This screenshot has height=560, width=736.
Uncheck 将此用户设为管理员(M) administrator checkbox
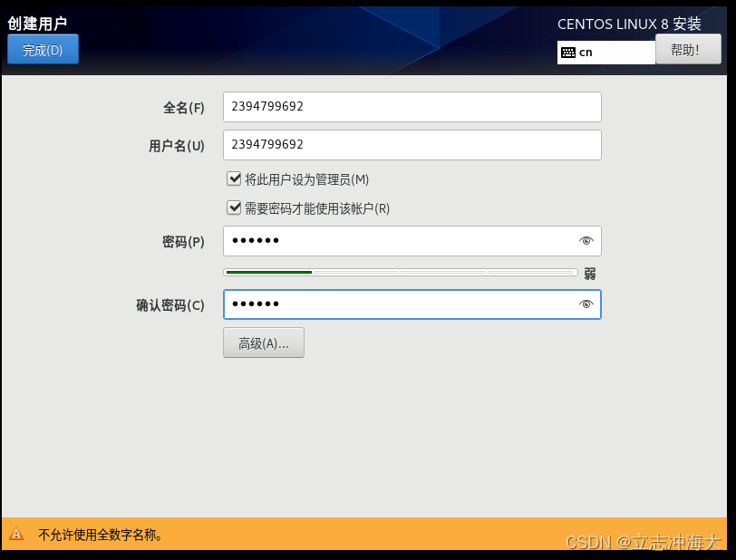[x=234, y=179]
